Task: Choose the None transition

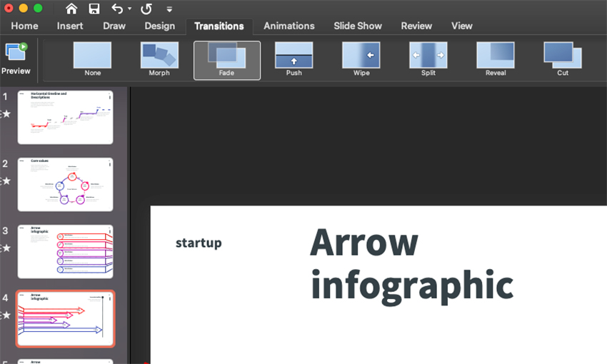Action: point(93,59)
